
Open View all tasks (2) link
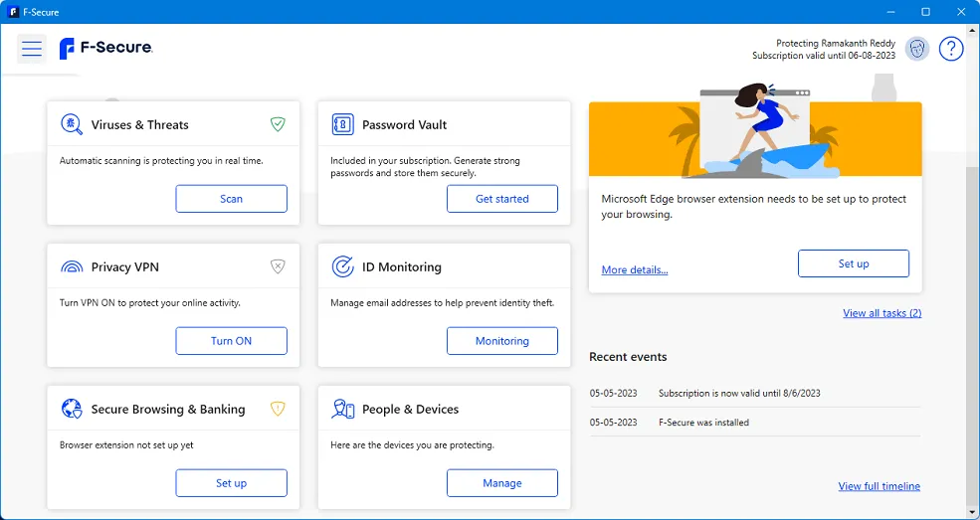point(882,313)
